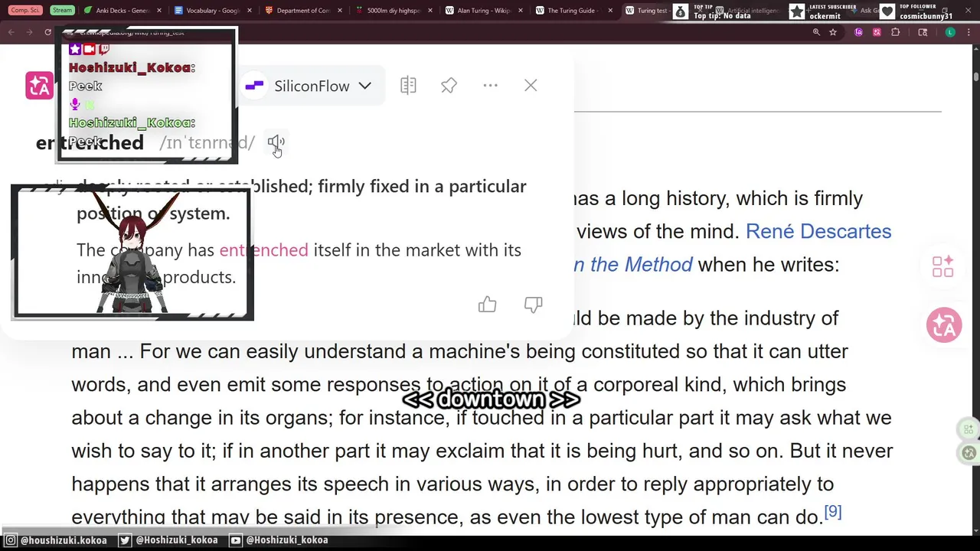Click the headword 'entrenched' in popup
Screen dimensions: 980x551
pyautogui.click(x=90, y=143)
